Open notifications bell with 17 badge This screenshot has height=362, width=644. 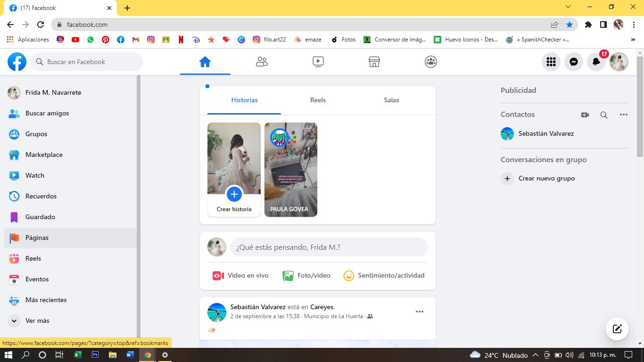[x=596, y=62]
